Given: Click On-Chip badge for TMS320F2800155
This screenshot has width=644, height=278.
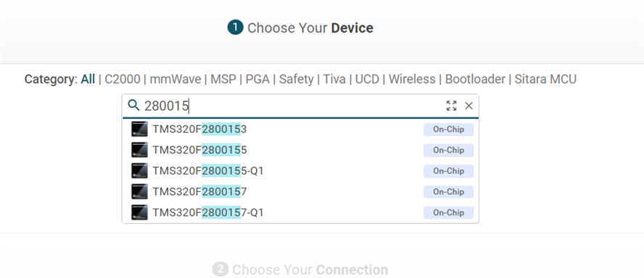Looking at the screenshot, I should point(448,150).
